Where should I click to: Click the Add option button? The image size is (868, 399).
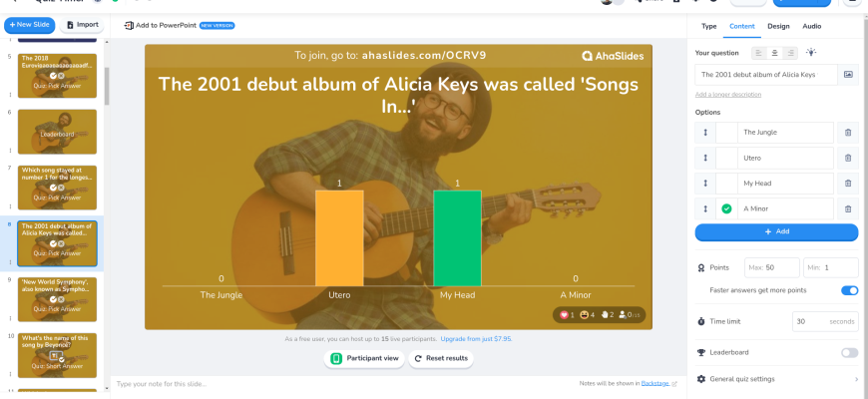(776, 231)
